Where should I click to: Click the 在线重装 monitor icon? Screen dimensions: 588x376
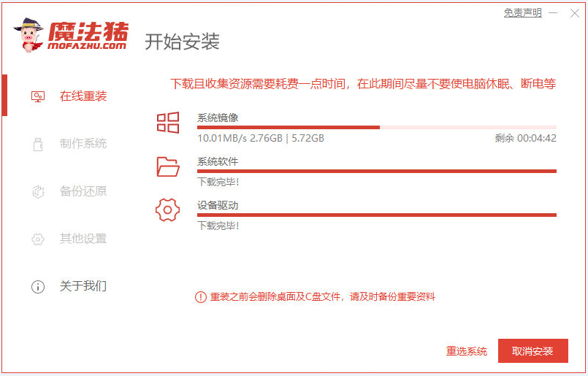[38, 96]
